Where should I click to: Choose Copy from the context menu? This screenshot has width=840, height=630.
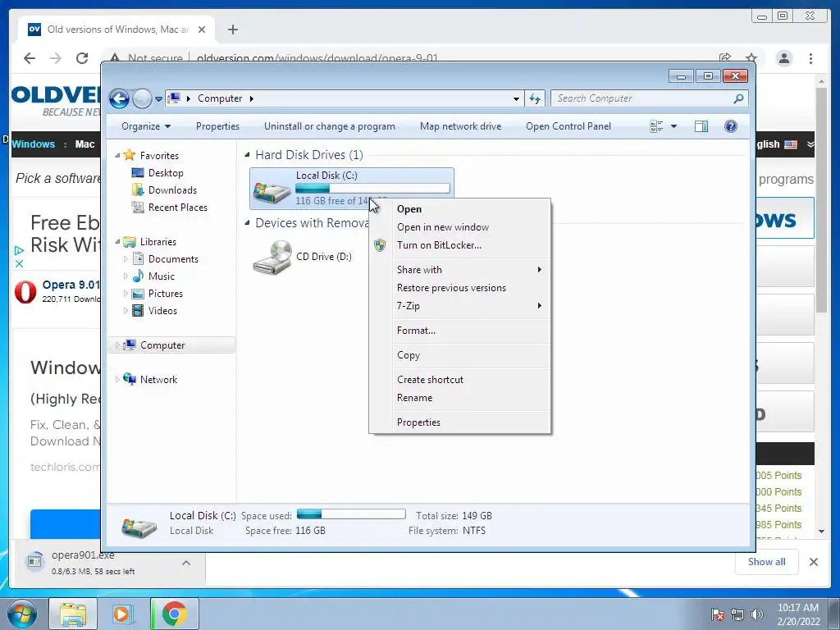tap(409, 355)
